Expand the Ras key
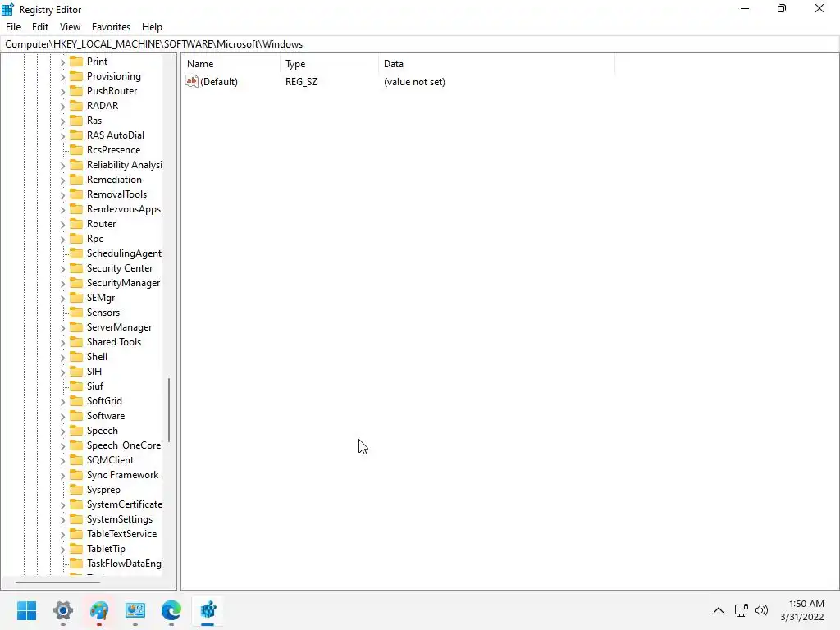Screen dimensions: 840x630 [x=62, y=121]
